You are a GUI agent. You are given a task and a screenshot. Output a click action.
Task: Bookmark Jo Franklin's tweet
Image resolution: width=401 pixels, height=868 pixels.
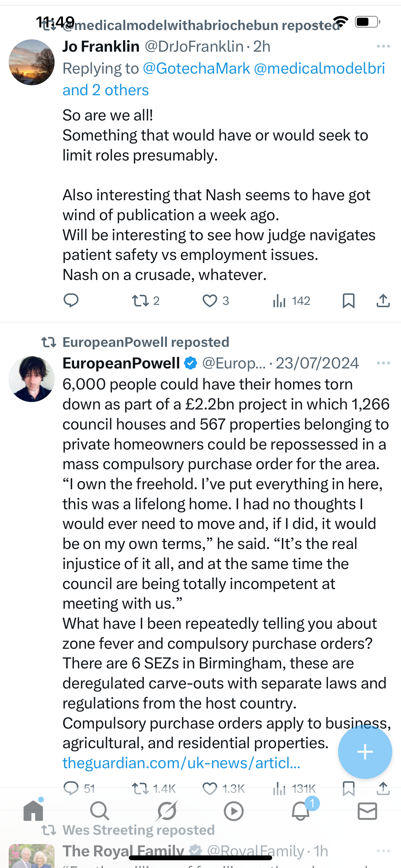click(348, 300)
